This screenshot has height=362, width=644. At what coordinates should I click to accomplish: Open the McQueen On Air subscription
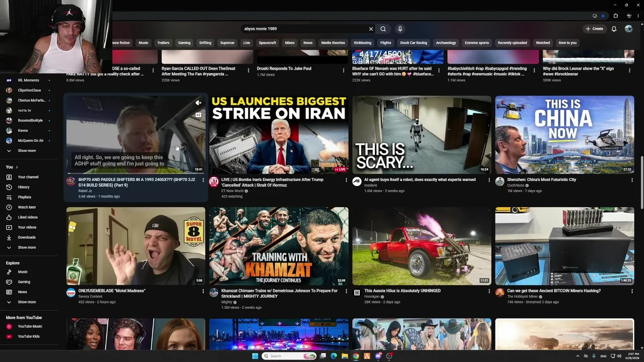[31, 141]
